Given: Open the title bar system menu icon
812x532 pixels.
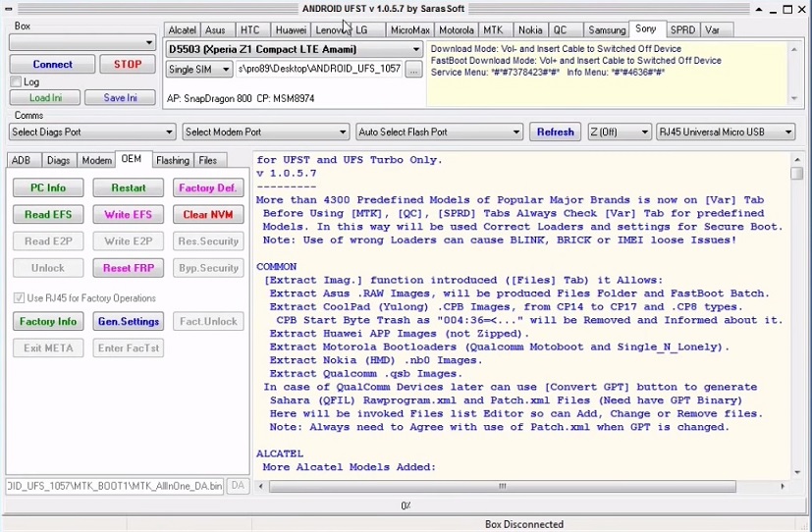Looking at the screenshot, I should click(x=8, y=9).
